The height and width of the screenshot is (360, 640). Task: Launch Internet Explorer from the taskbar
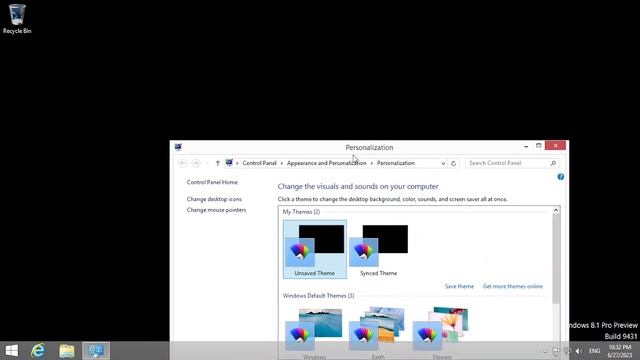[x=38, y=351]
